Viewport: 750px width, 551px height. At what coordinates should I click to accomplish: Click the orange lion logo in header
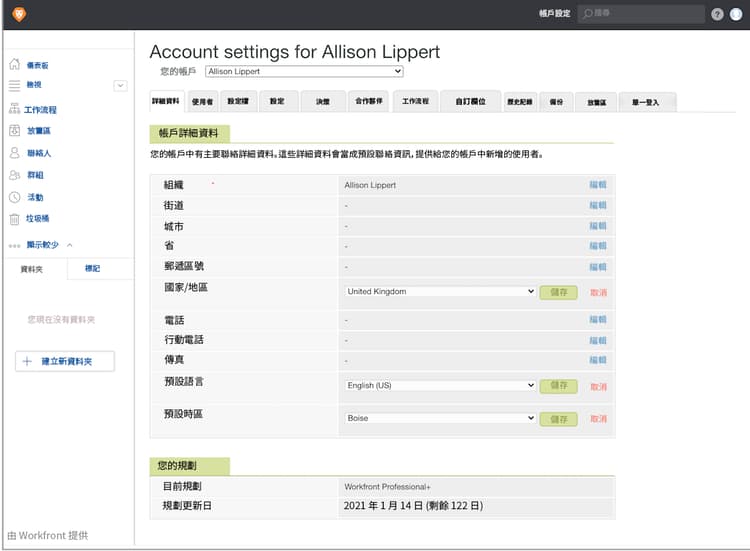(x=19, y=14)
